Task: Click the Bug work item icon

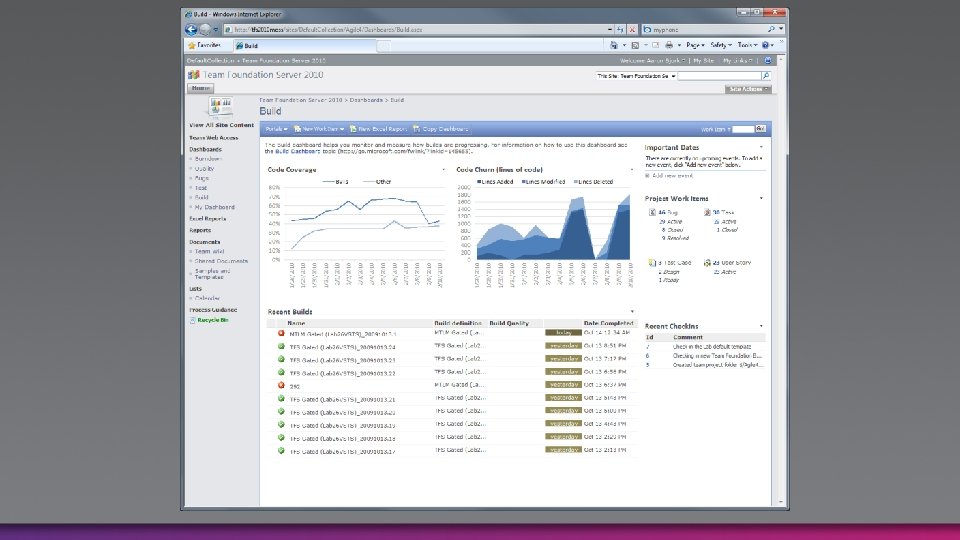Action: (652, 212)
